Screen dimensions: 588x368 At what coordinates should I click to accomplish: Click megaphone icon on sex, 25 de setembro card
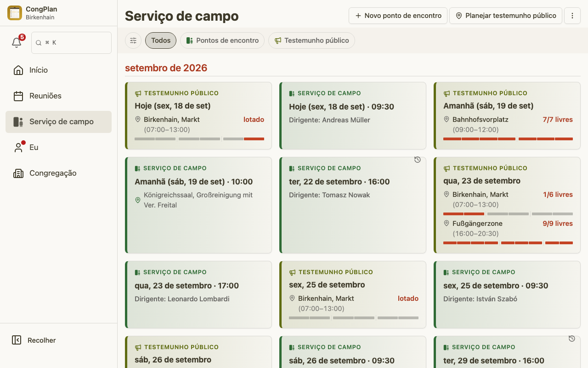pos(292,272)
